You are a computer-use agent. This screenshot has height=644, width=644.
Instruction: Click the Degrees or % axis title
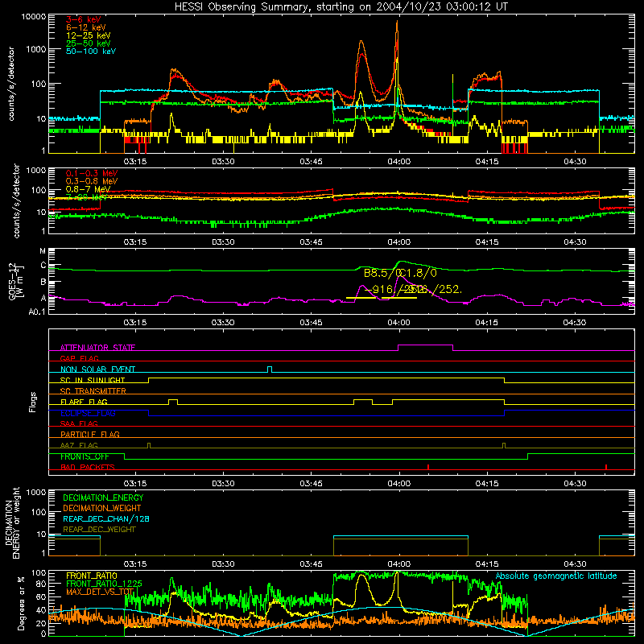[21, 604]
